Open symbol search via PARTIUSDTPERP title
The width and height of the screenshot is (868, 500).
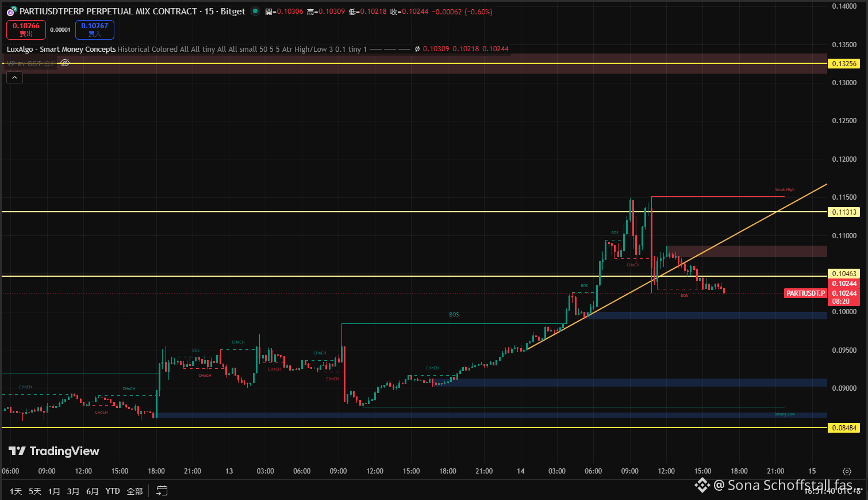(x=132, y=12)
